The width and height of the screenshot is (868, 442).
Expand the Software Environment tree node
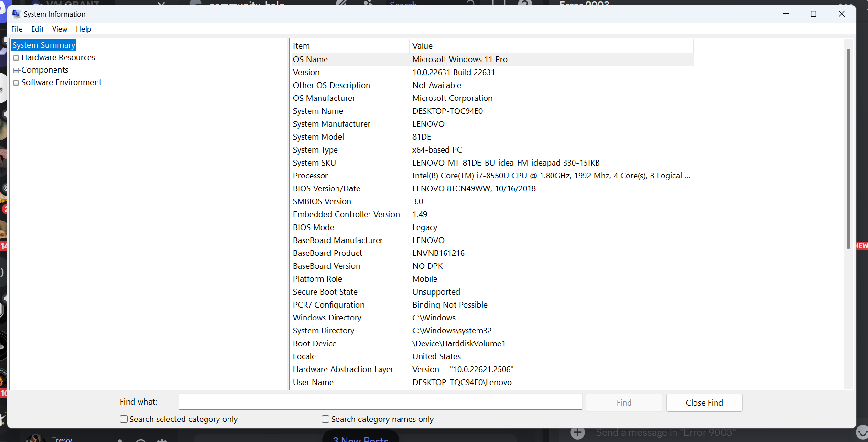tap(16, 83)
